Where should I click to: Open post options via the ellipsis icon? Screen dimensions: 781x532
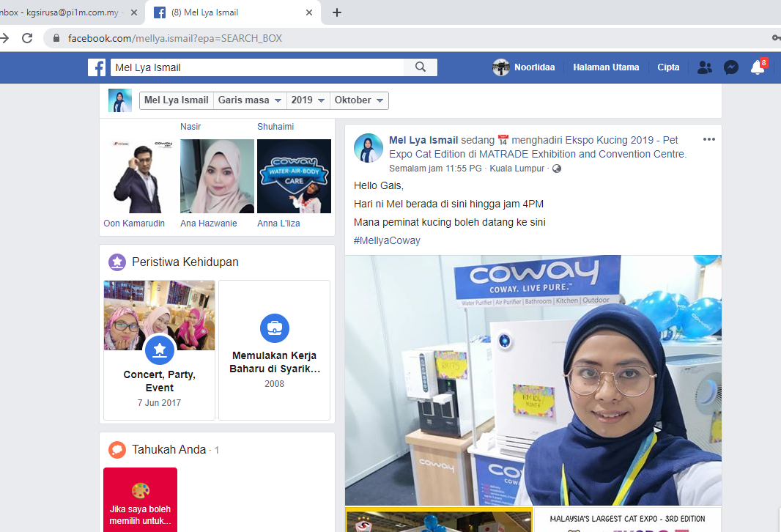click(x=708, y=139)
